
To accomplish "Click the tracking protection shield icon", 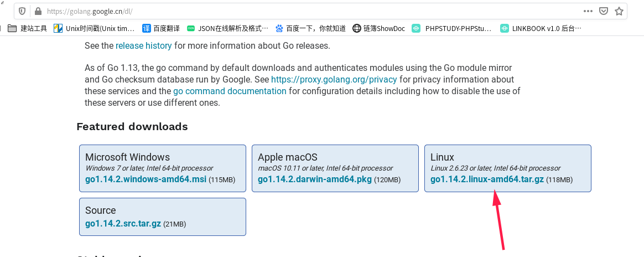I will coord(22,11).
